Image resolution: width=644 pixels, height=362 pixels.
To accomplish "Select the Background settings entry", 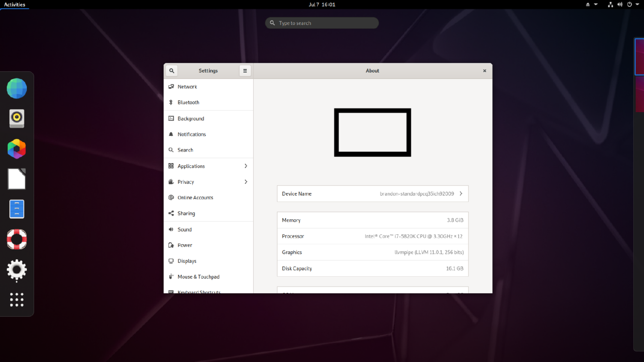I will 191,118.
